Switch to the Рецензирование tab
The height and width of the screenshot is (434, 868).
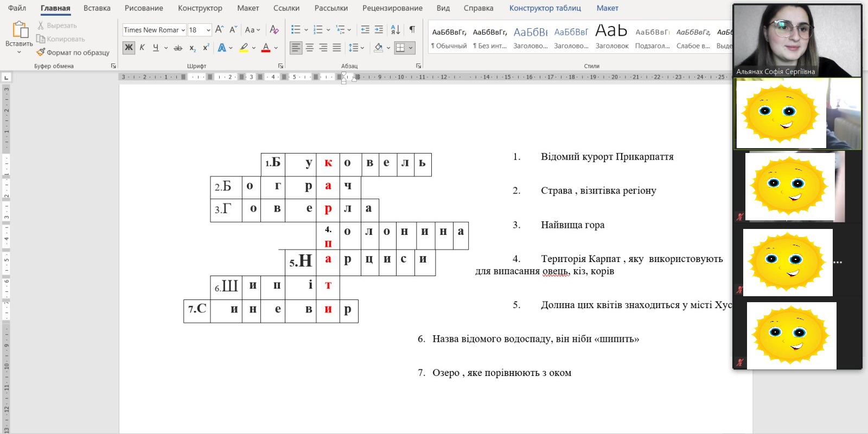[392, 8]
